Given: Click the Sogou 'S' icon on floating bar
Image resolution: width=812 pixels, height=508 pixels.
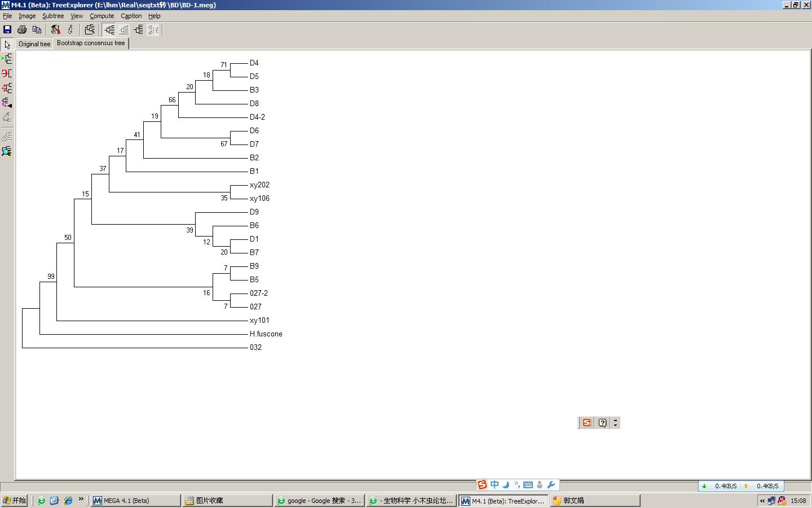Looking at the screenshot, I should pos(586,423).
